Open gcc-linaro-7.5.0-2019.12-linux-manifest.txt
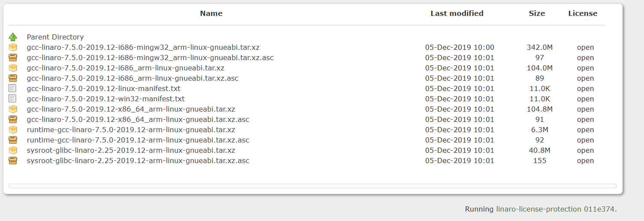 click(x=103, y=88)
